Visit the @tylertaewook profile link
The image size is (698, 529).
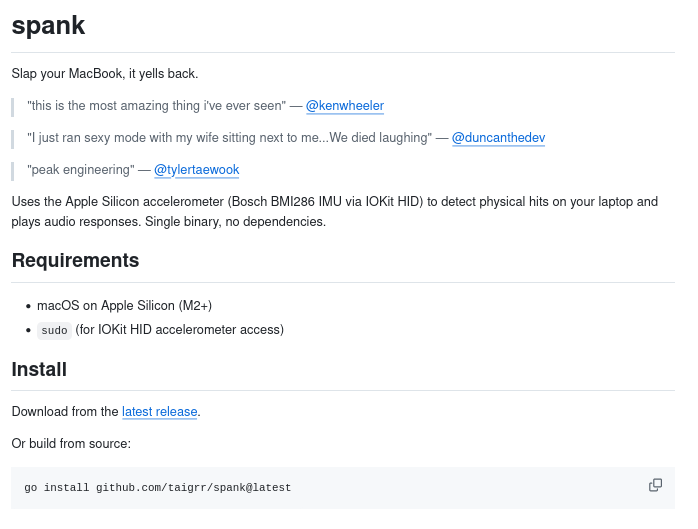coord(196,169)
